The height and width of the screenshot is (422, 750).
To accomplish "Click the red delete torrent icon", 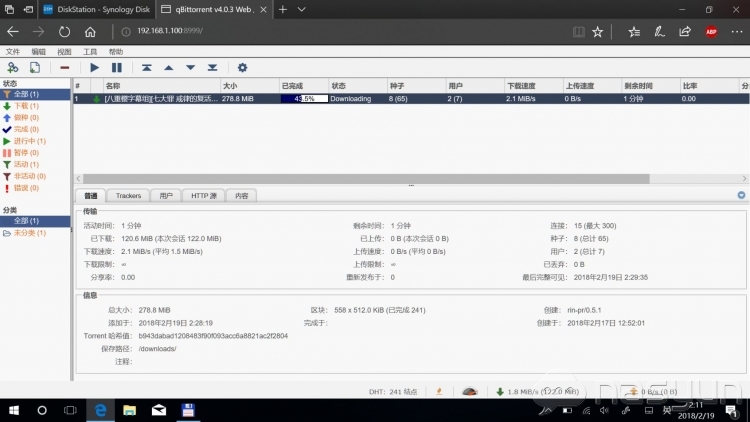I will [65, 67].
